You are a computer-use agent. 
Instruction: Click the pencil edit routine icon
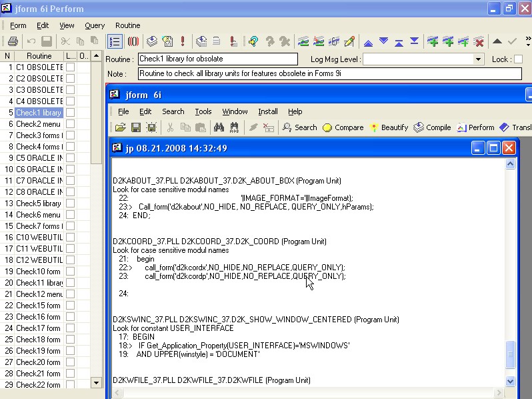pos(349,41)
